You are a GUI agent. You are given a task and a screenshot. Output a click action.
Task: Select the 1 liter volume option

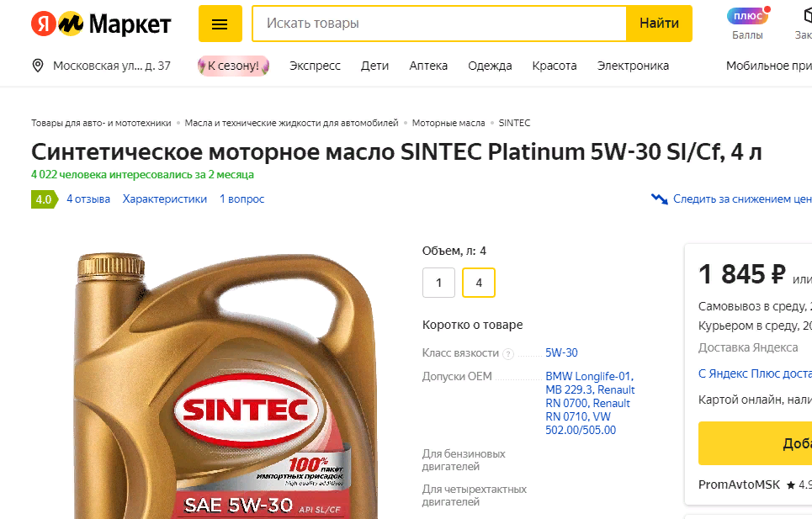click(438, 283)
